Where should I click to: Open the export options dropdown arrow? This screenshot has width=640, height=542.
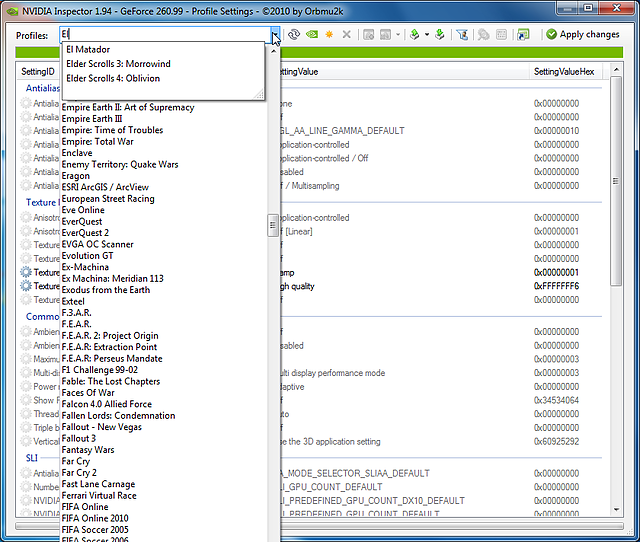click(x=427, y=35)
